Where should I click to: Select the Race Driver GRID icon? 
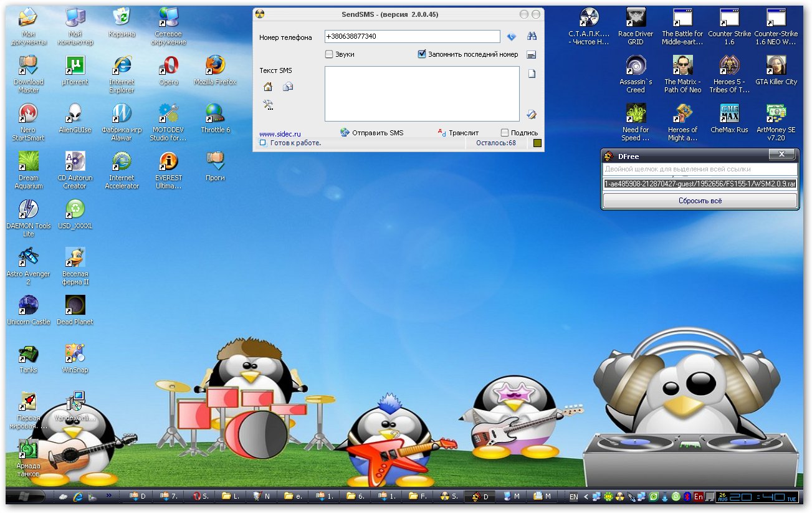[x=636, y=27]
